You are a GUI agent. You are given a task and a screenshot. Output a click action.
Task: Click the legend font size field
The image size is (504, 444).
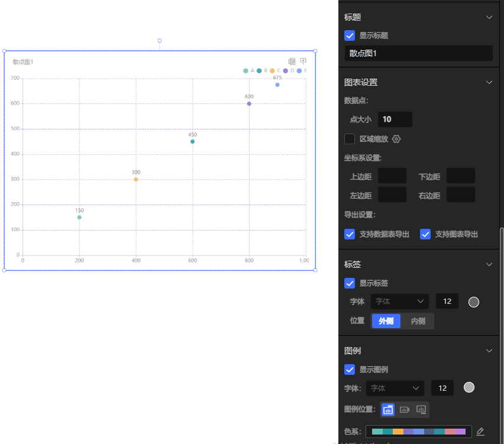click(442, 388)
